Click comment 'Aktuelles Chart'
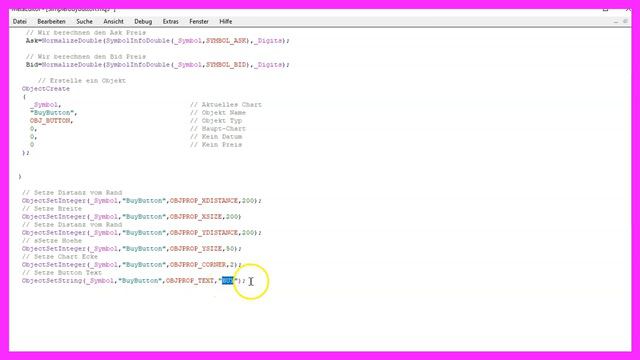This screenshot has width=640, height=360. pos(226,105)
